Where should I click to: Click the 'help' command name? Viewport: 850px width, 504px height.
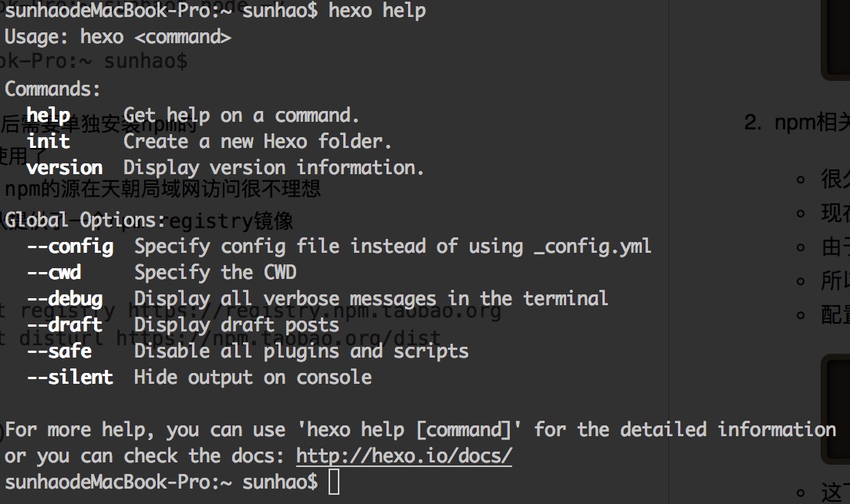pos(49,116)
